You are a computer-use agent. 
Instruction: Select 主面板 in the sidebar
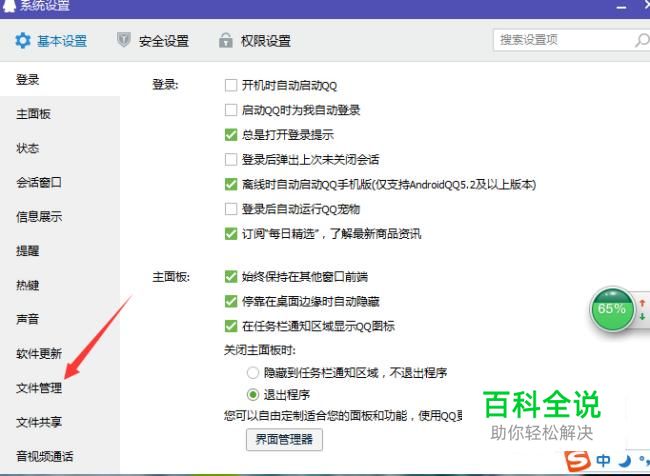coord(33,114)
